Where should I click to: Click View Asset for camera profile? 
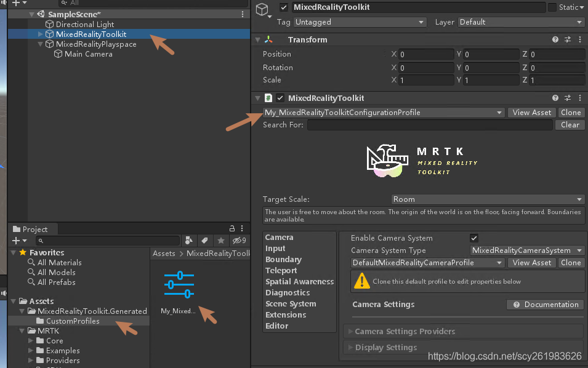(532, 263)
